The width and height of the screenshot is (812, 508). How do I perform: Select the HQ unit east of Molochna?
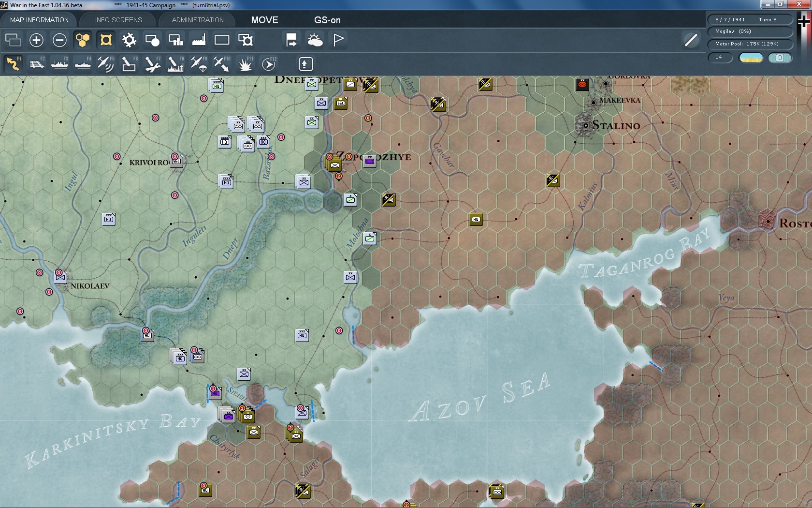pos(476,220)
